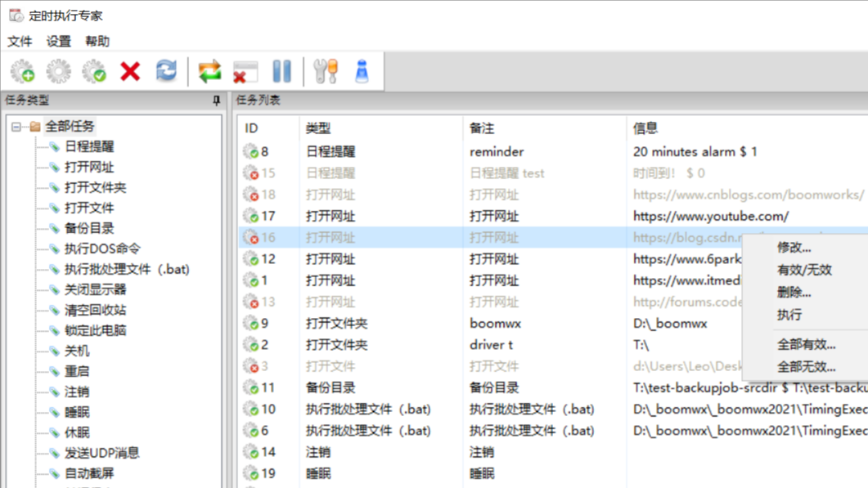The height and width of the screenshot is (488, 868).
Task: Click the add new task gear icon
Action: coord(22,71)
